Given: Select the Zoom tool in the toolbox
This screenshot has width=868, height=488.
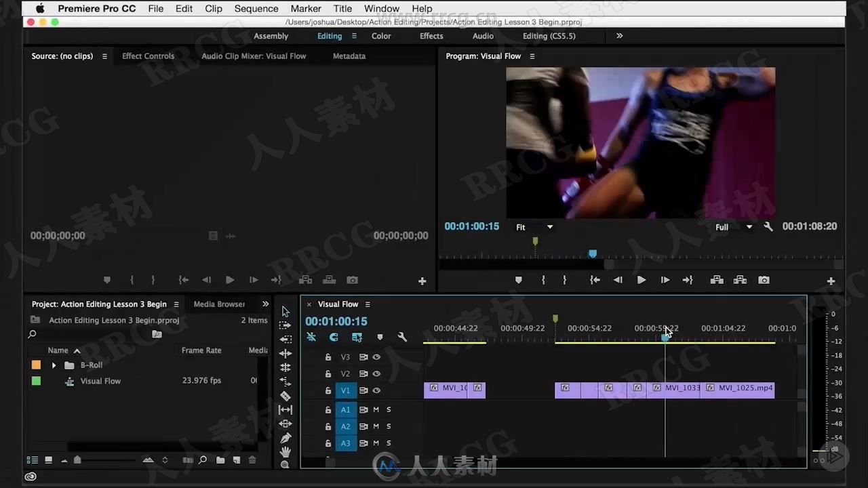Looking at the screenshot, I should pyautogui.click(x=285, y=464).
